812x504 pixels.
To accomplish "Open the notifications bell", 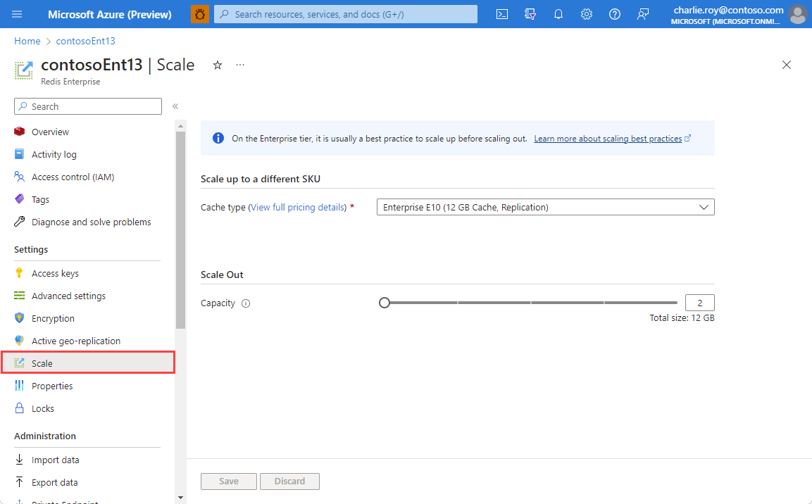I will coord(558,13).
